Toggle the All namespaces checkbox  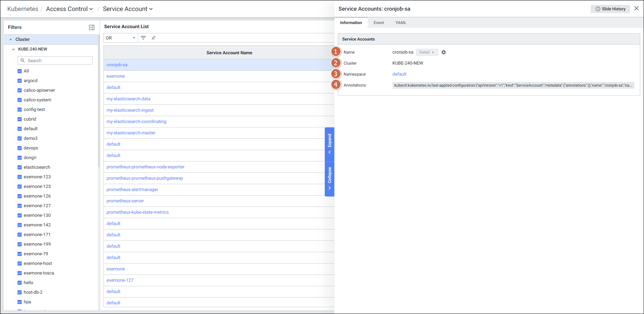(20, 71)
